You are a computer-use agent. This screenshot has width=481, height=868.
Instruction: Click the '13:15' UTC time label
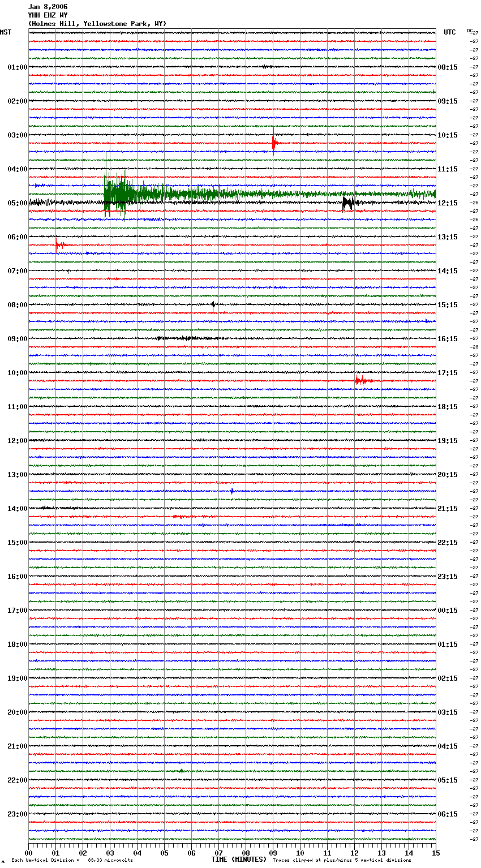click(448, 237)
